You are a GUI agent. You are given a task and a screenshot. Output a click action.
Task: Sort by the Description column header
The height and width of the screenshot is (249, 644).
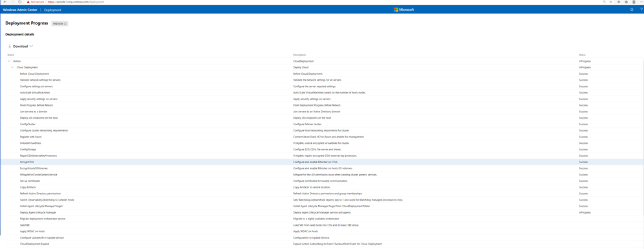point(299,55)
